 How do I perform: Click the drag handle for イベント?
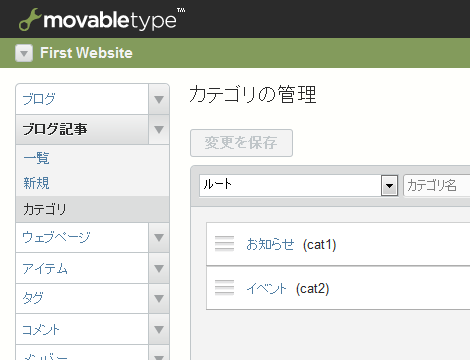pyautogui.click(x=224, y=288)
